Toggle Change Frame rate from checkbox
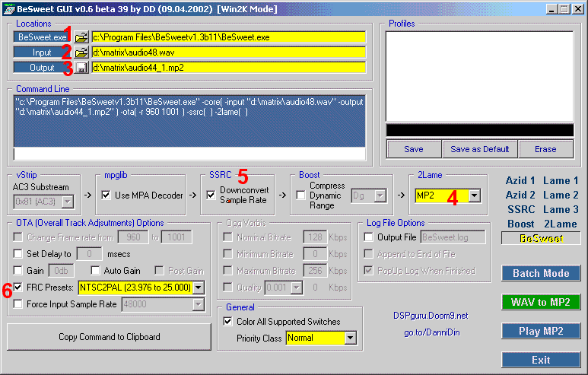This screenshot has width=588, height=375. [x=17, y=237]
